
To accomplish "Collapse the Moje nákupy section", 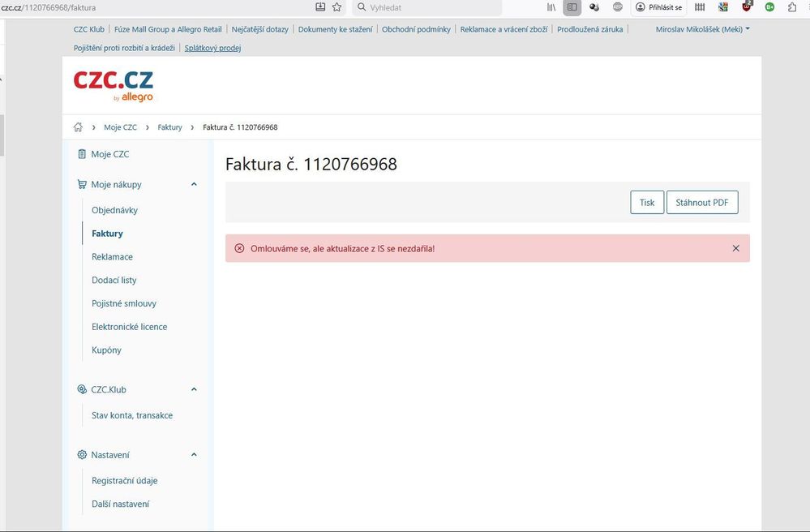I will tap(194, 184).
